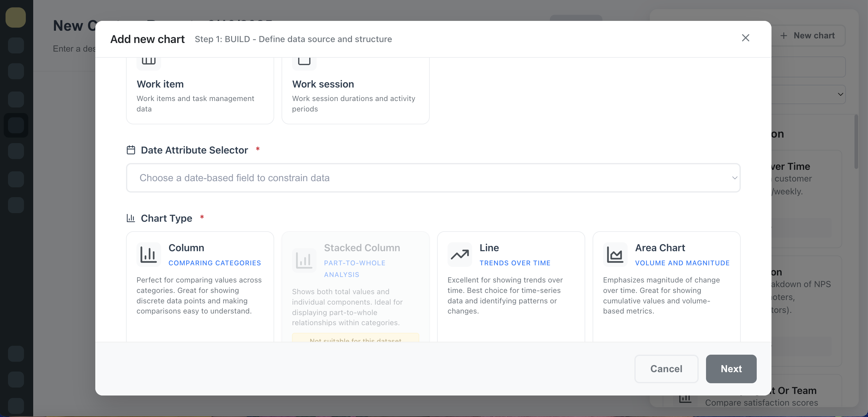The image size is (868, 417).
Task: Open the highlighted active sidebar item
Action: point(16,125)
